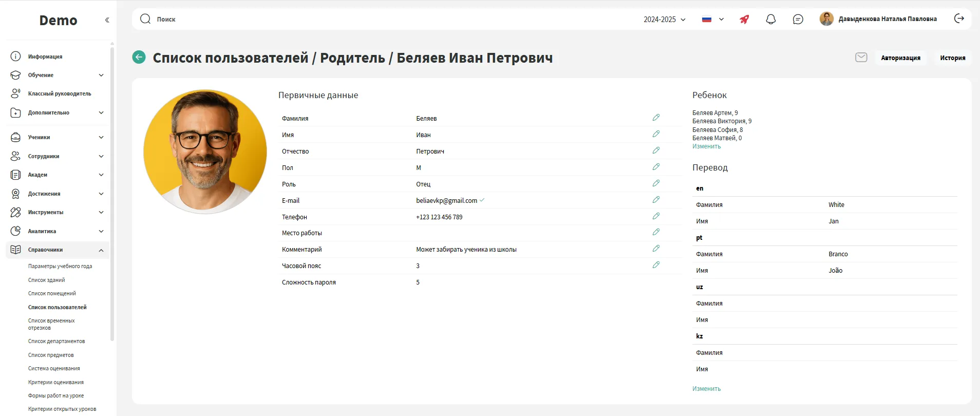Open the 2024-2025 school year dropdown
The width and height of the screenshot is (980, 416).
click(664, 20)
